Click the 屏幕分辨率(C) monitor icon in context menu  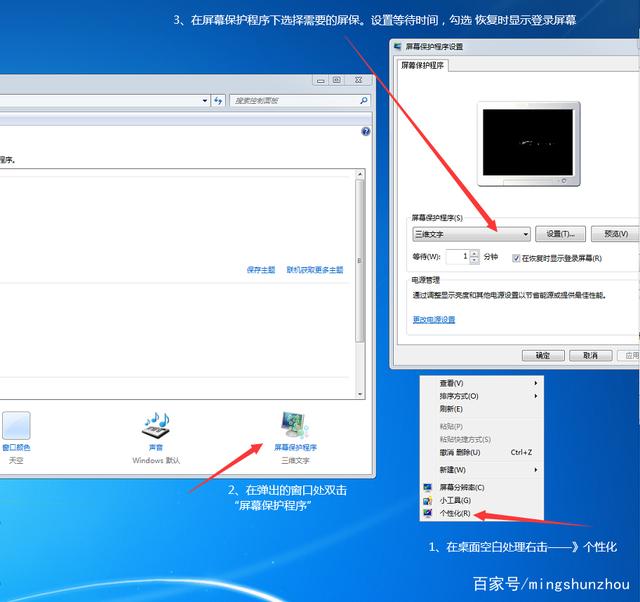click(x=427, y=487)
